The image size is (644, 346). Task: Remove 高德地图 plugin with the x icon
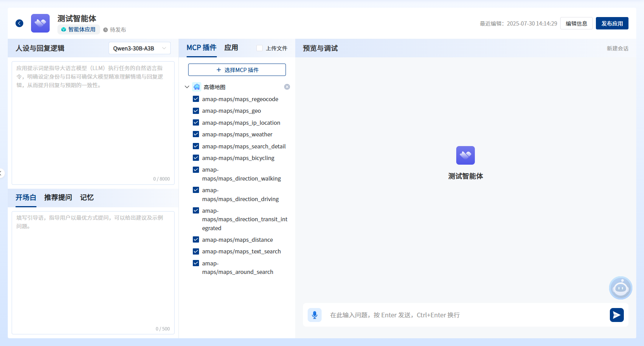(x=287, y=87)
